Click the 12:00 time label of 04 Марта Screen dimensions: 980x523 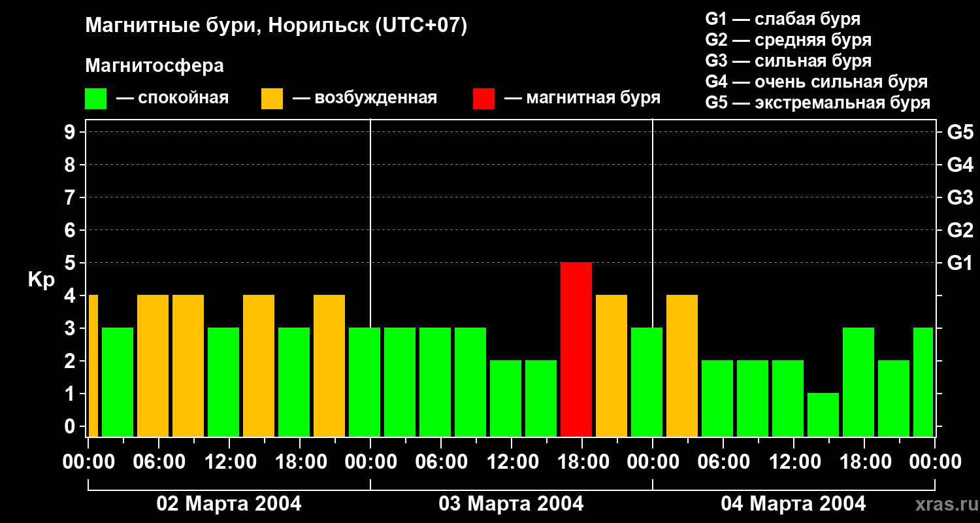point(794,462)
